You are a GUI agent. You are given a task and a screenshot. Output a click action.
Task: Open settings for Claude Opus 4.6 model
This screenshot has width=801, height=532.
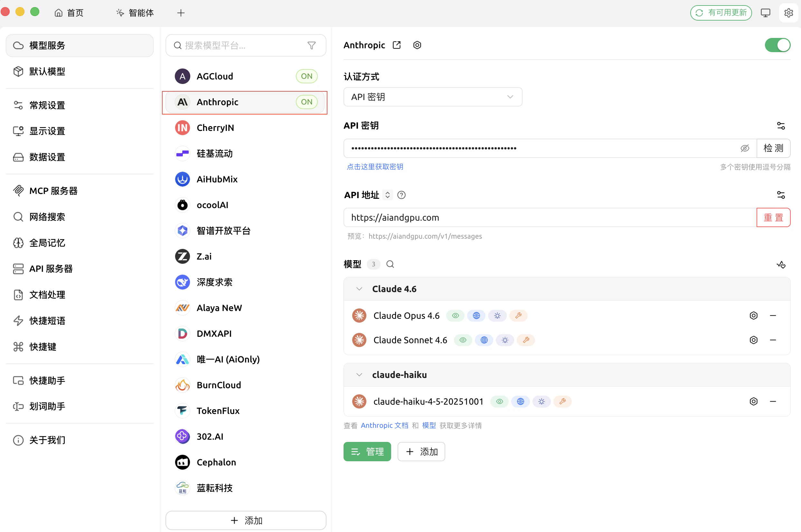(753, 316)
